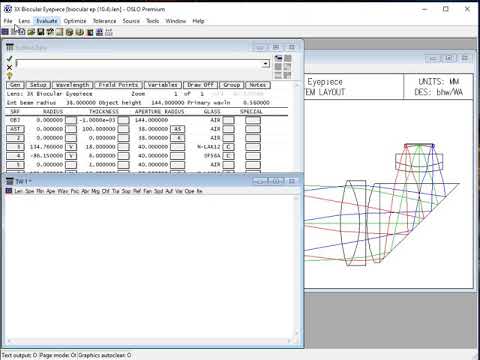Click the Wav item in text window
This screenshot has height=360, width=480.
pos(63,191)
